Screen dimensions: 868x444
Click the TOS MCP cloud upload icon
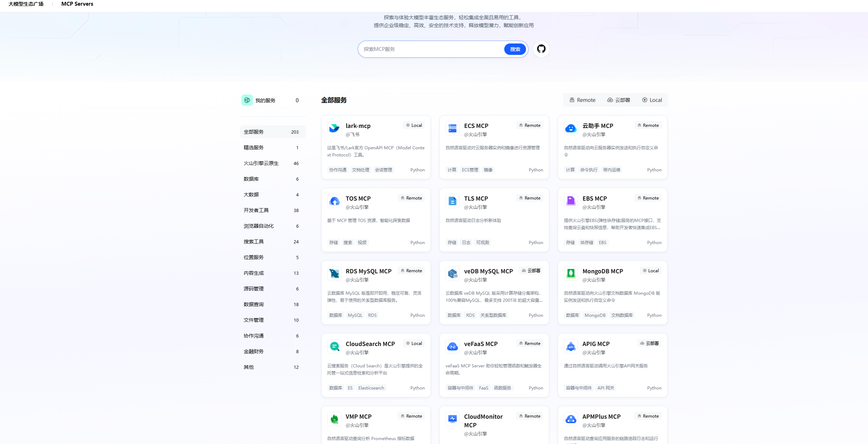point(334,201)
